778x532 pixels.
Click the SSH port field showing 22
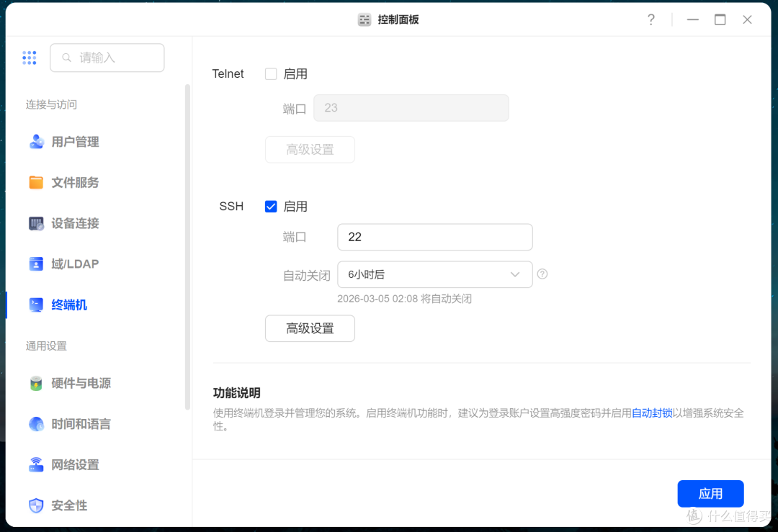[435, 237]
